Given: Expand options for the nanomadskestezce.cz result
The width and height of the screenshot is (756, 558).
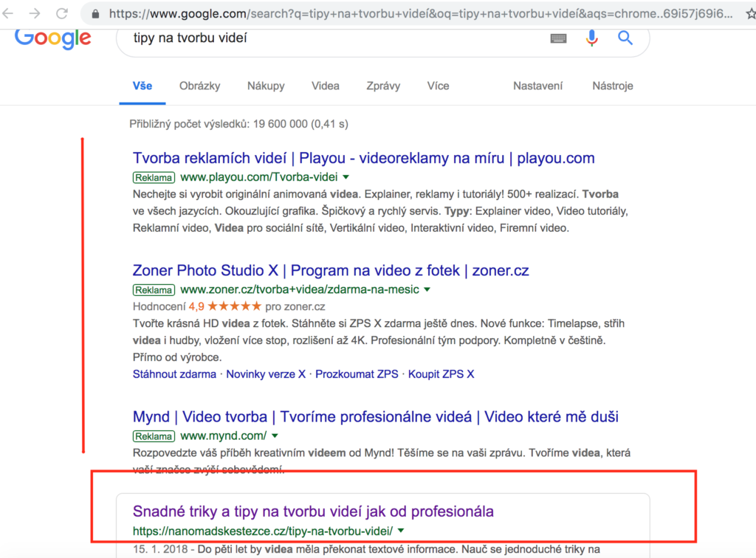Looking at the screenshot, I should 400,529.
